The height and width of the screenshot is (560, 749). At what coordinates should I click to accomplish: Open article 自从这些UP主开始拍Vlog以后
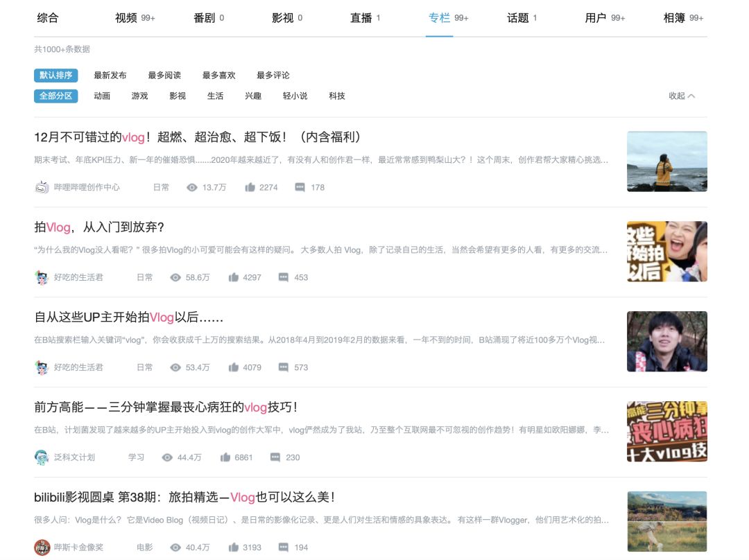click(x=128, y=317)
